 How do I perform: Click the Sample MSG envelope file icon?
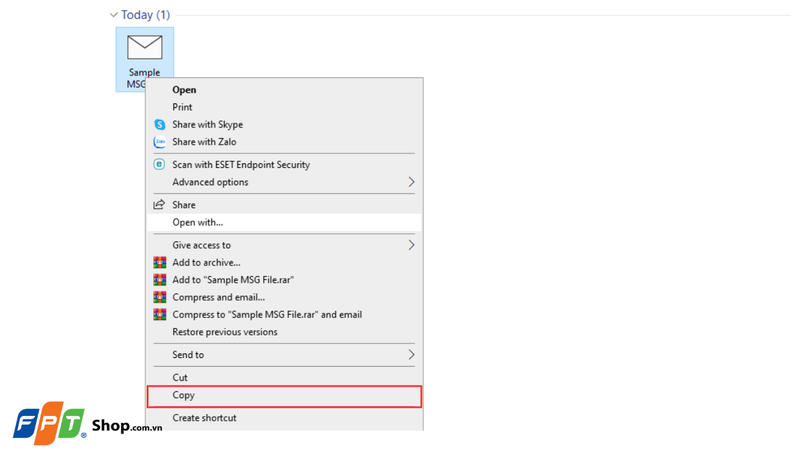click(x=145, y=48)
